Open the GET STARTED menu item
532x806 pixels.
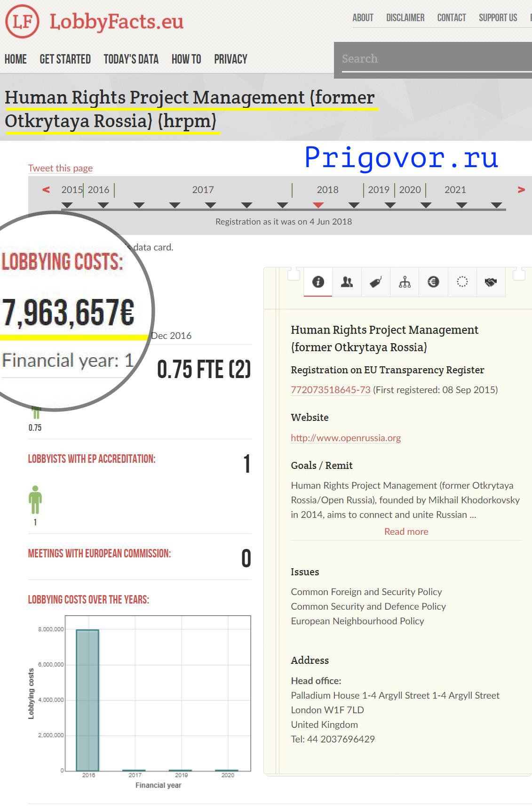[x=65, y=59]
